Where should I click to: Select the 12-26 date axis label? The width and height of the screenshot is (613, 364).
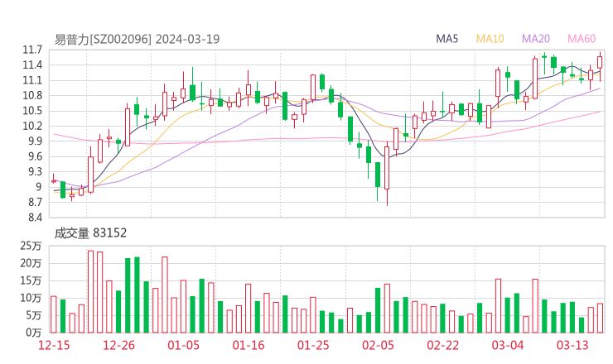(118, 345)
